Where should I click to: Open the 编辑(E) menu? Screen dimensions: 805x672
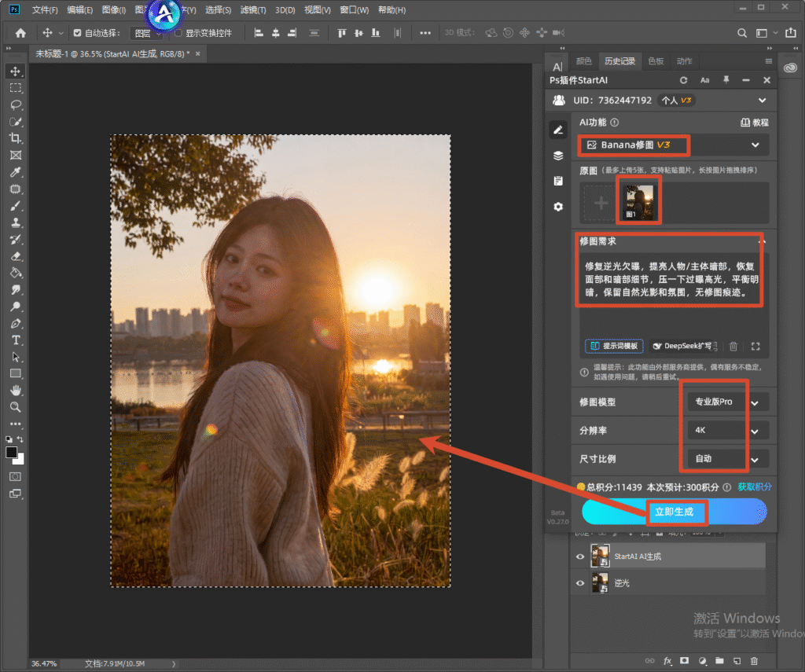coord(80,9)
